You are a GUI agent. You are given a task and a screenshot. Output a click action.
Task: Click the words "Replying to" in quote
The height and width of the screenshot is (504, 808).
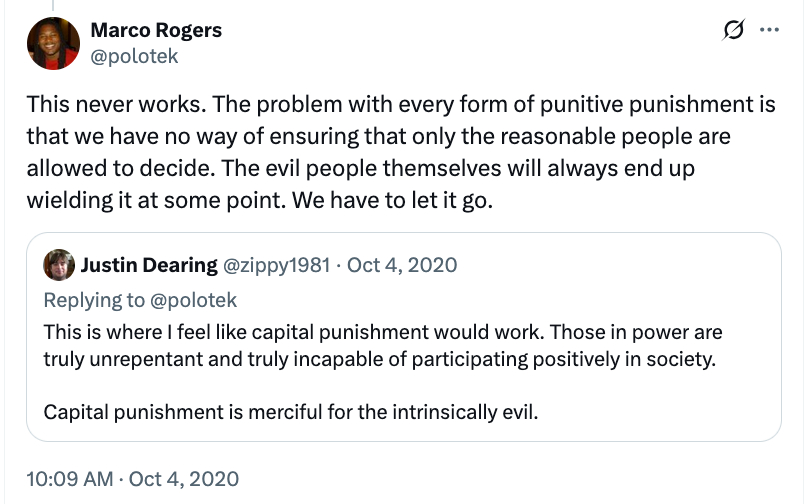coord(92,299)
